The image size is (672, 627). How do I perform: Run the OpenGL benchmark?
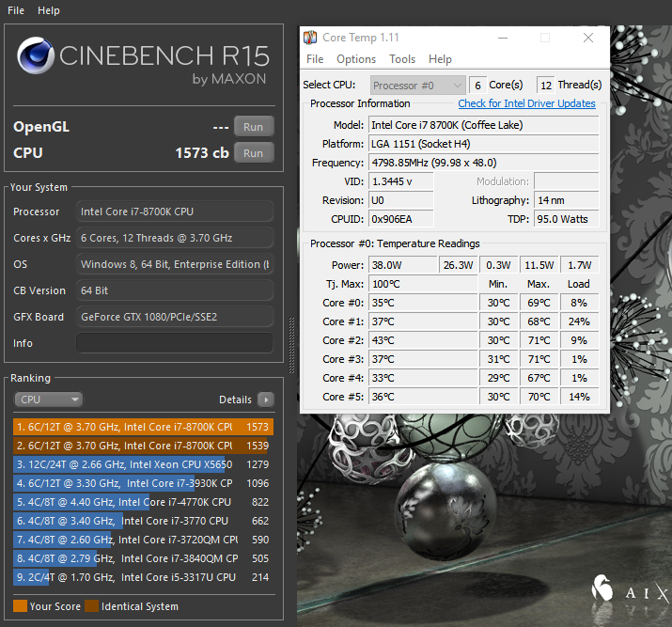253,127
